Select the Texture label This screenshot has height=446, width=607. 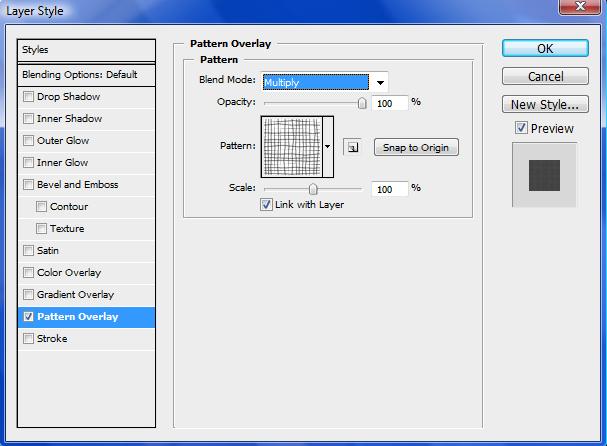[67, 228]
